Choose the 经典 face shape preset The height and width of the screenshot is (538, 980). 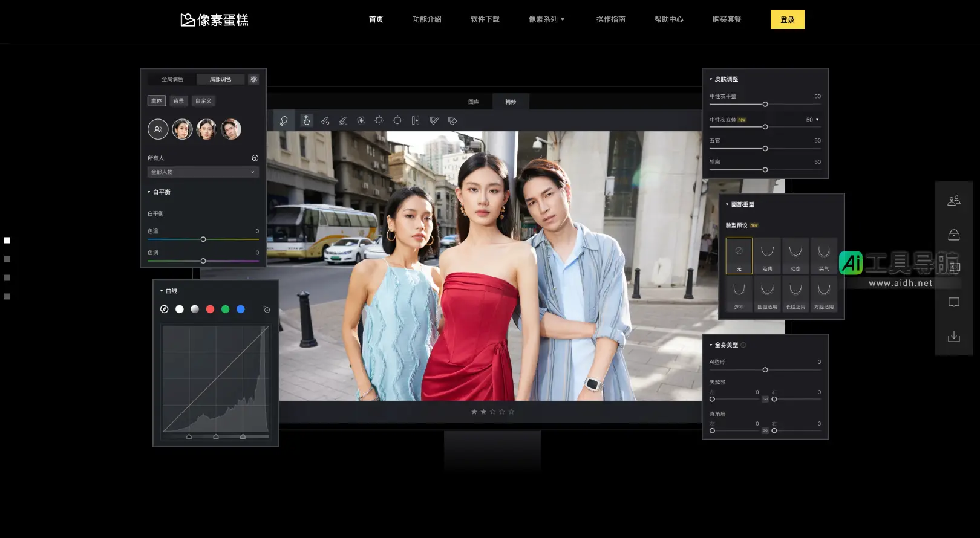767,256
